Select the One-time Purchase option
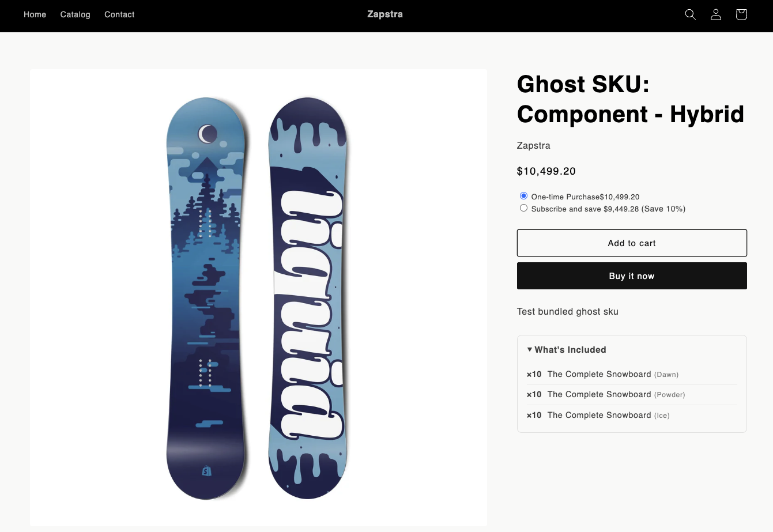 coord(523,195)
